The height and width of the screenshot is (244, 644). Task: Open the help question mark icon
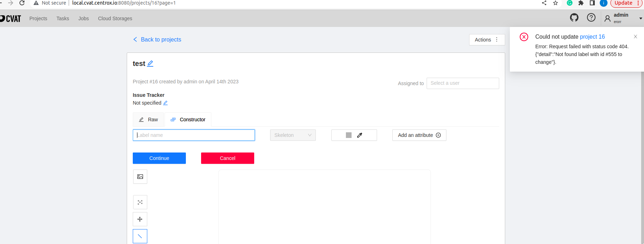591,17
